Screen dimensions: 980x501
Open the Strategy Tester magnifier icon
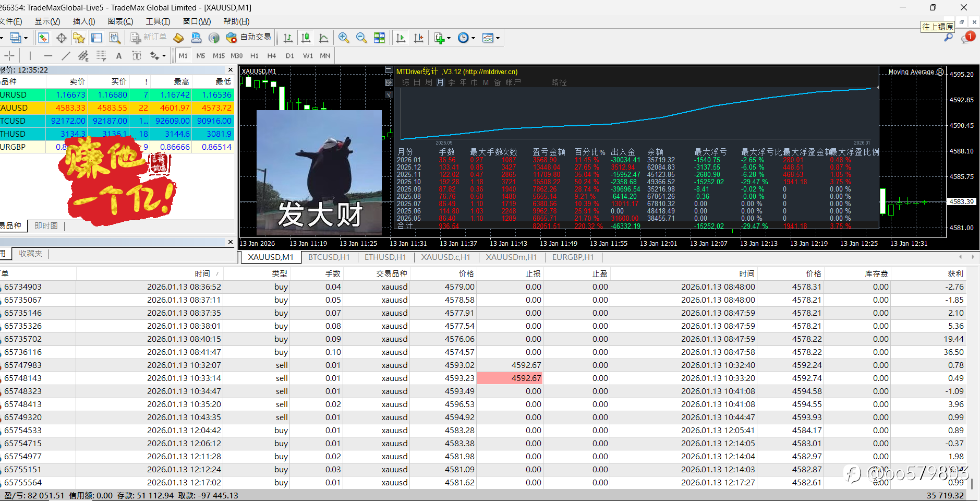[x=115, y=38]
